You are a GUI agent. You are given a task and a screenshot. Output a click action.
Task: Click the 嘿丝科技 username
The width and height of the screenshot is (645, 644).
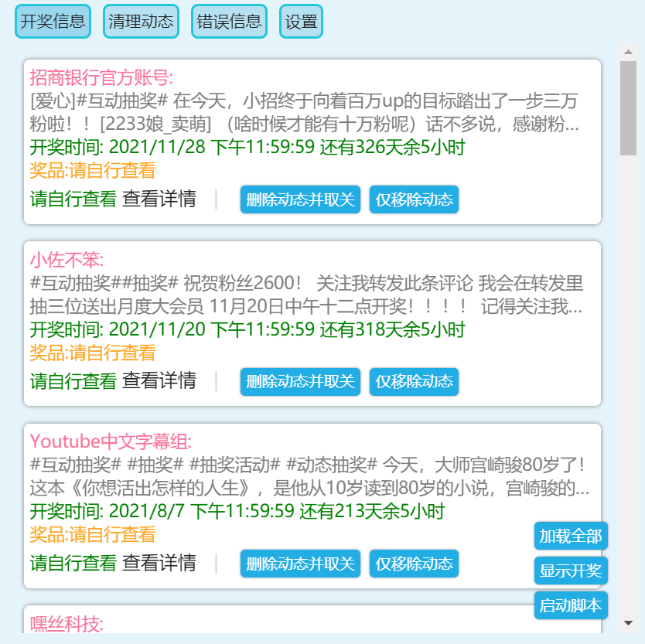tap(67, 624)
